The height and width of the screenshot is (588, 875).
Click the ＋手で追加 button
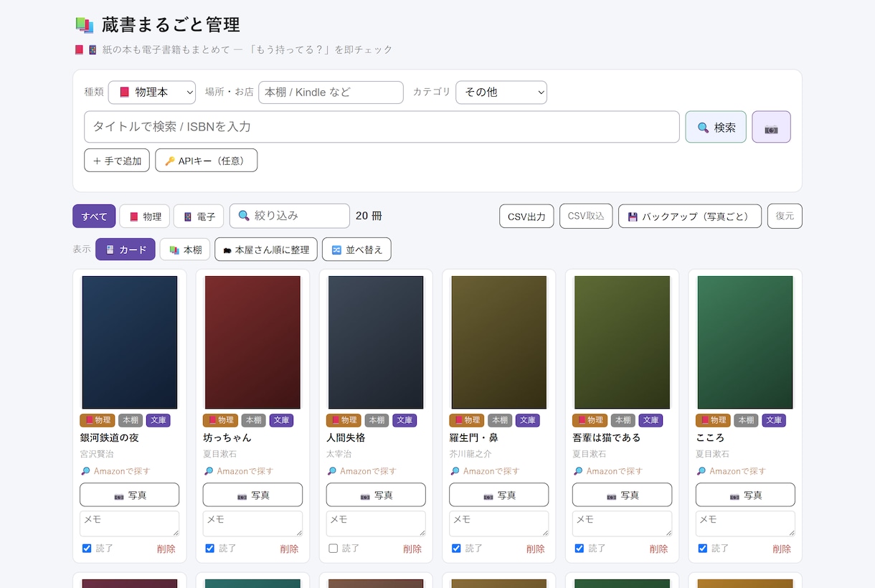(117, 161)
